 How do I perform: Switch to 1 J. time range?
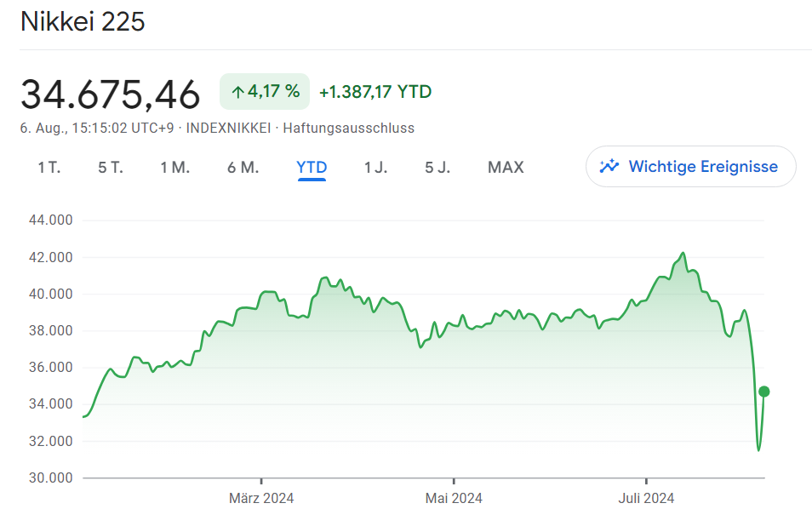pyautogui.click(x=375, y=167)
